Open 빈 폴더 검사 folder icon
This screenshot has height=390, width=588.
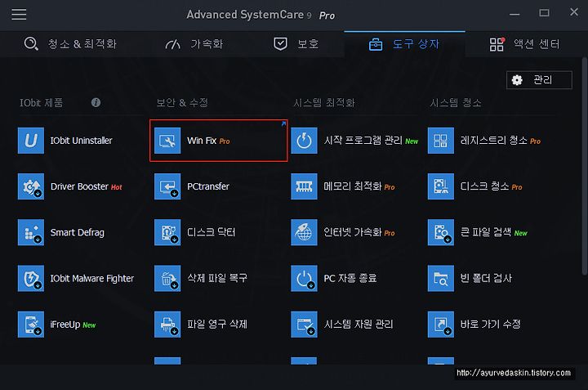point(441,278)
